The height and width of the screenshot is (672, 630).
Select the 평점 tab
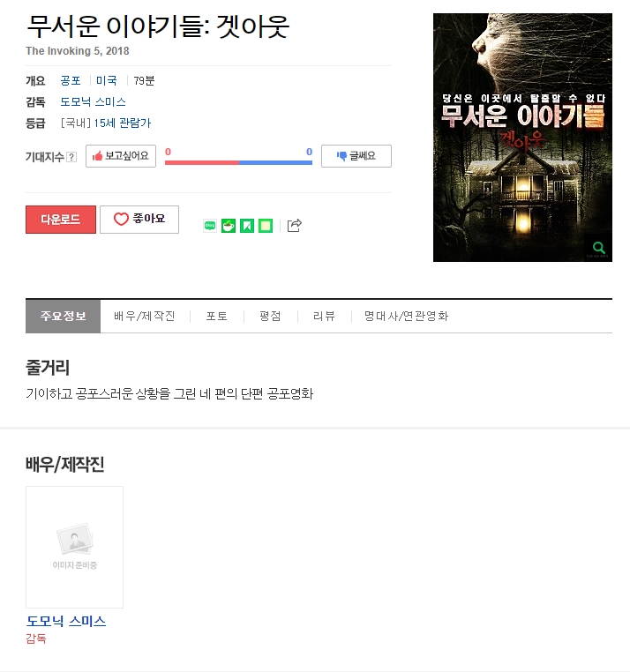270,317
